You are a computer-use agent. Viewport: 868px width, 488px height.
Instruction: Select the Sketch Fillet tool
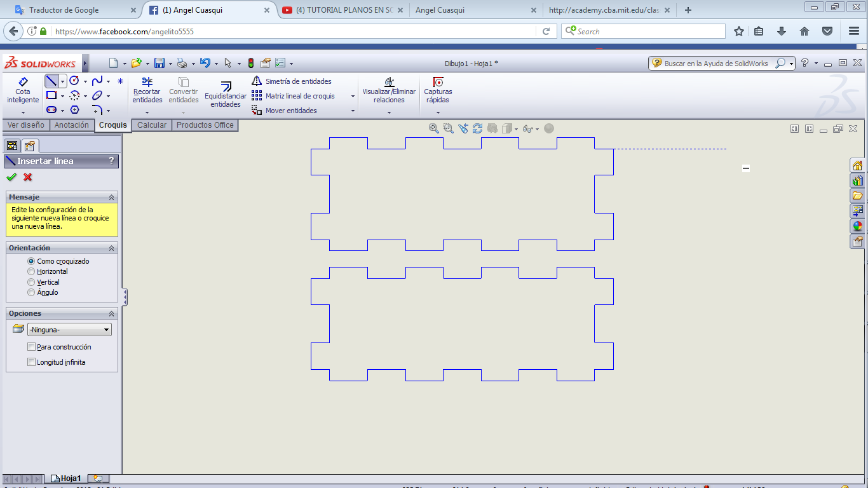click(x=97, y=110)
